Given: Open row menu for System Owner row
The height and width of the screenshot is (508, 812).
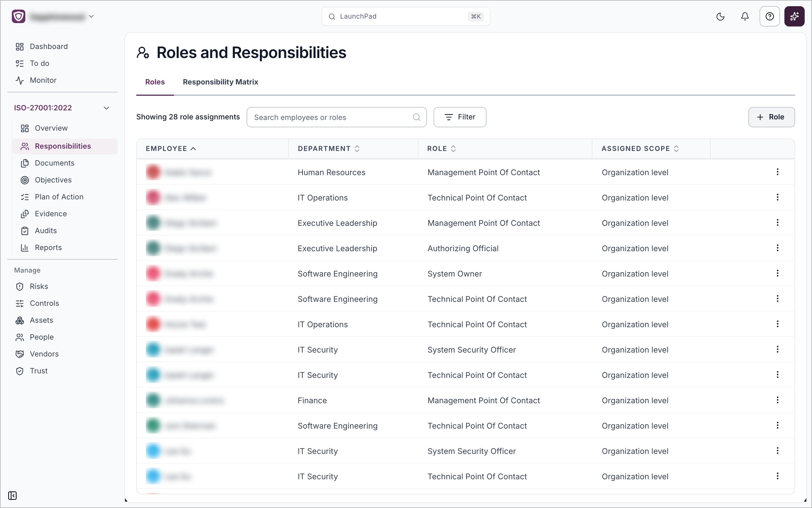Looking at the screenshot, I should [777, 273].
